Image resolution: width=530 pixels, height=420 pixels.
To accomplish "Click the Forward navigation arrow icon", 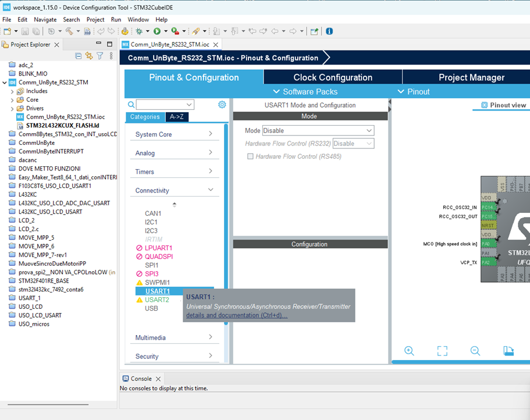I will pos(293,31).
